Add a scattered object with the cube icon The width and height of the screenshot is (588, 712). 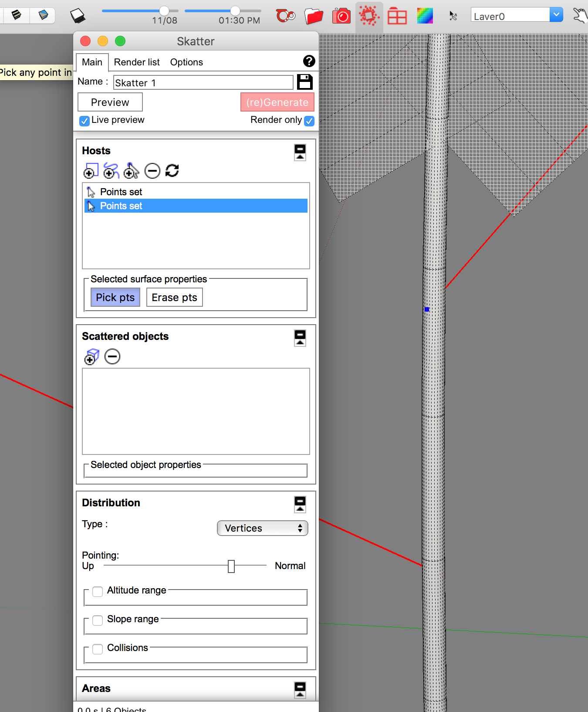click(x=91, y=356)
